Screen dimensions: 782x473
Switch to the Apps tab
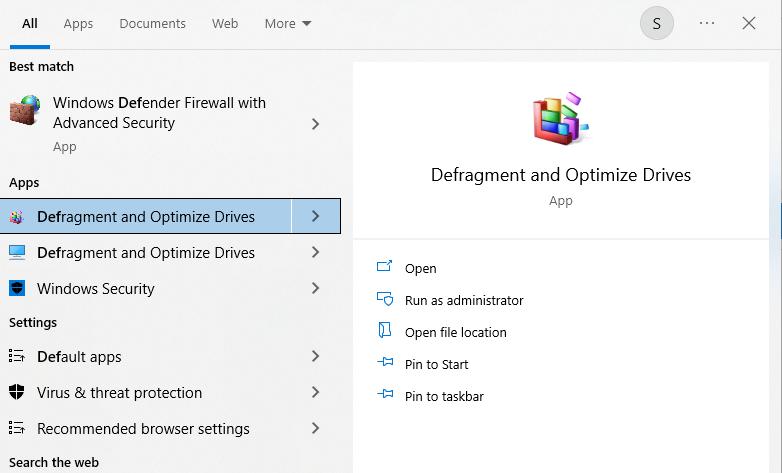pyautogui.click(x=78, y=23)
